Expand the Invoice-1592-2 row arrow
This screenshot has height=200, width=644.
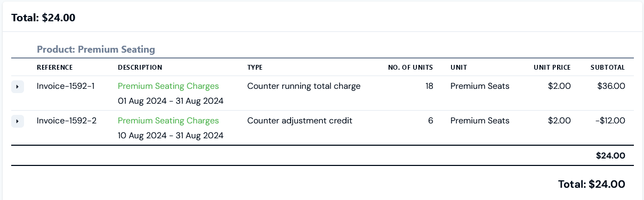click(18, 121)
